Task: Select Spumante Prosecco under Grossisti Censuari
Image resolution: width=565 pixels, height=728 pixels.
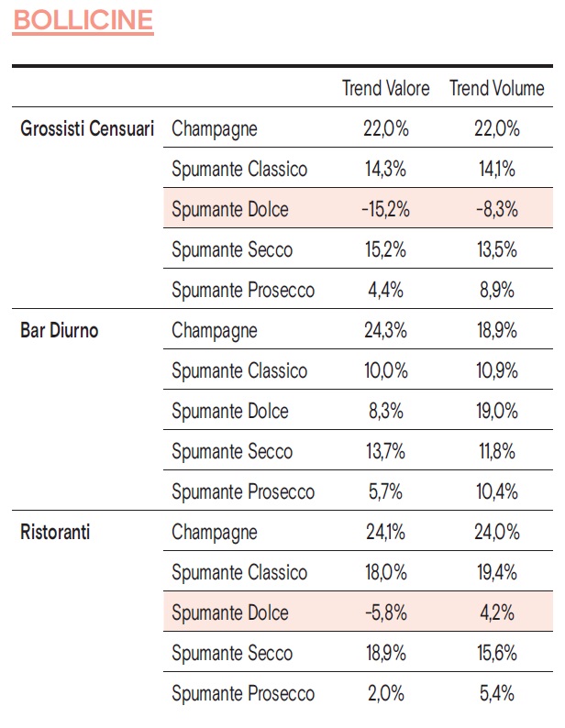Action: 243,291
